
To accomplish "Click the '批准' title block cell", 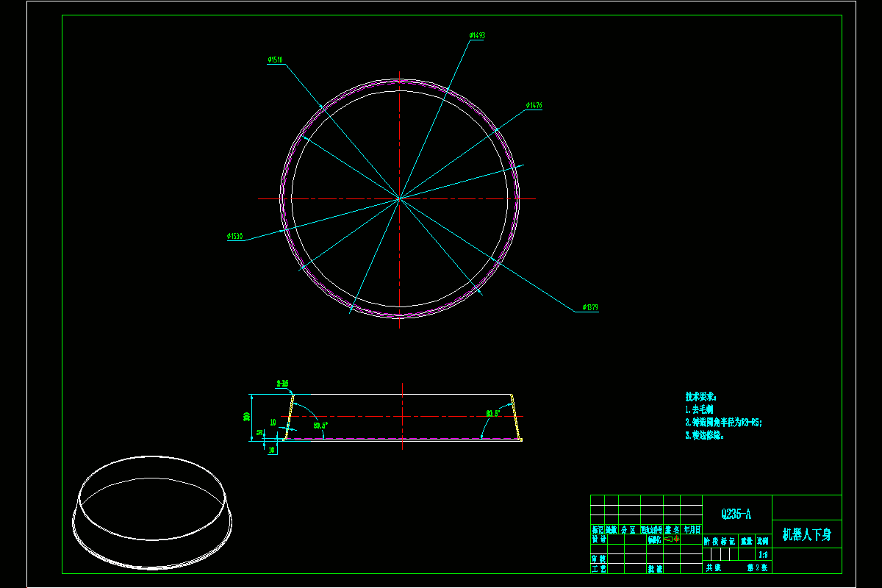I will (655, 568).
